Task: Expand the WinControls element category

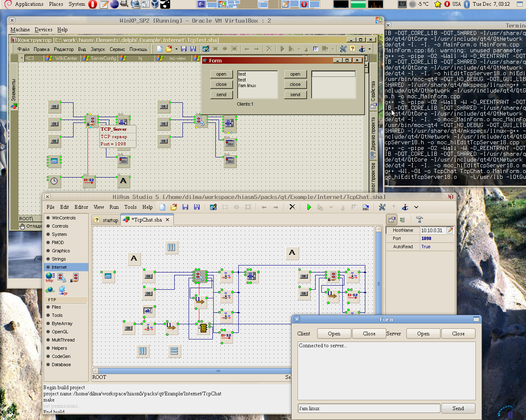Action: (64, 218)
